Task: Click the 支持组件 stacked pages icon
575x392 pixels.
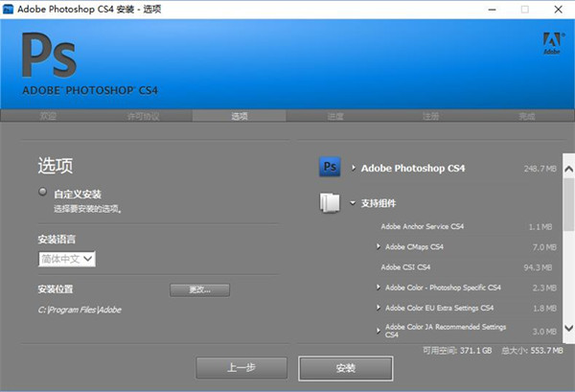Action: (329, 203)
